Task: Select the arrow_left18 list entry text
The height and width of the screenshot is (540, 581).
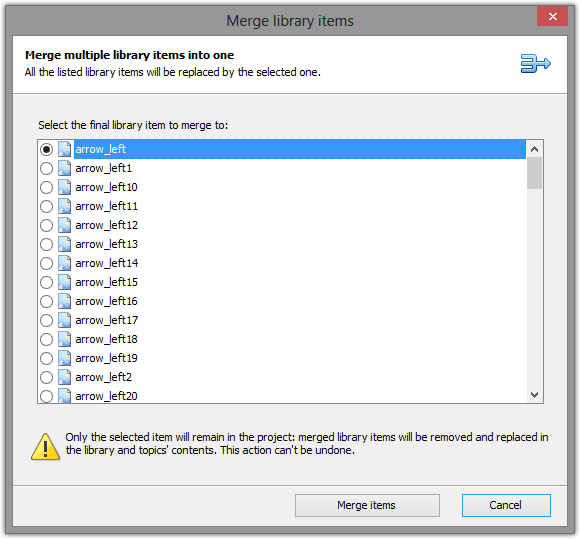Action: [107, 339]
